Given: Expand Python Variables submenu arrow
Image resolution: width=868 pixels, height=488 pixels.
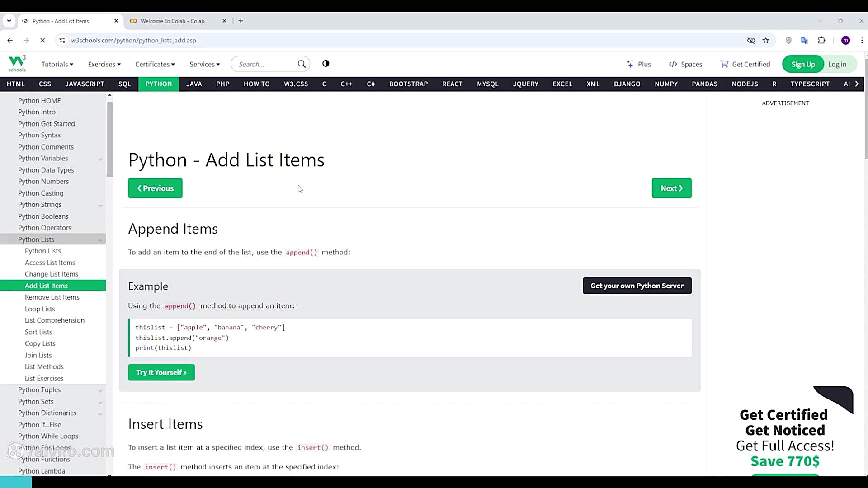Looking at the screenshot, I should point(100,159).
